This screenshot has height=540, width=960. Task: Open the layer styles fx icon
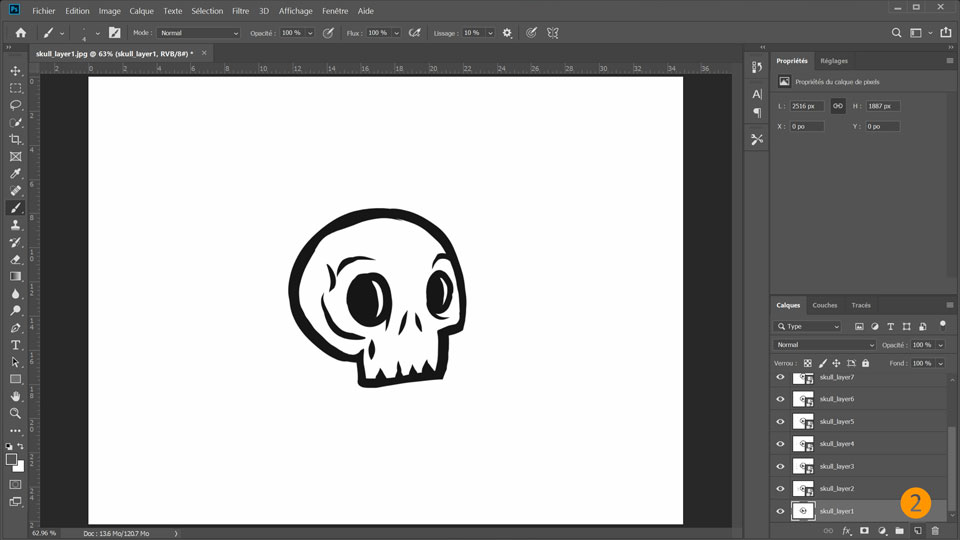[847, 530]
